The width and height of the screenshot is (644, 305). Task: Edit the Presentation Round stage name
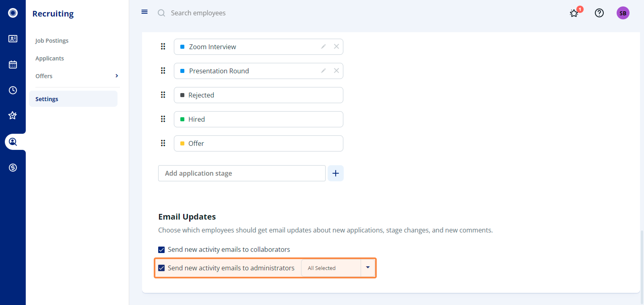point(323,71)
